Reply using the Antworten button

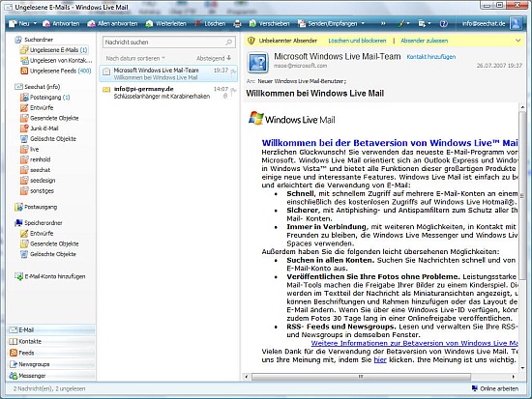pos(61,24)
